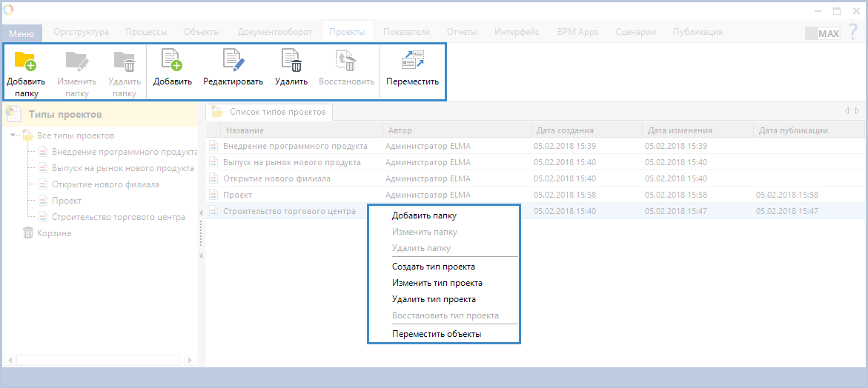Click the Переместить toolbar icon
The height and width of the screenshot is (388, 868).
(x=412, y=60)
